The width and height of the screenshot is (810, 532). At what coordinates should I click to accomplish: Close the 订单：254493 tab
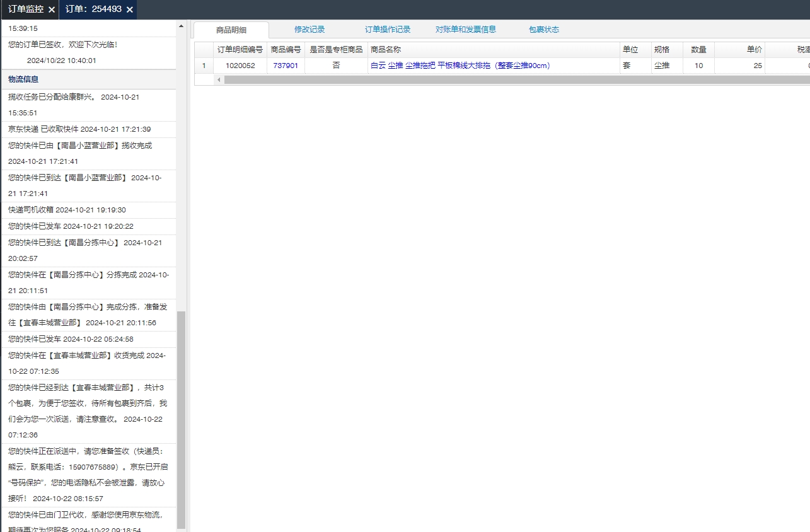[x=129, y=10]
